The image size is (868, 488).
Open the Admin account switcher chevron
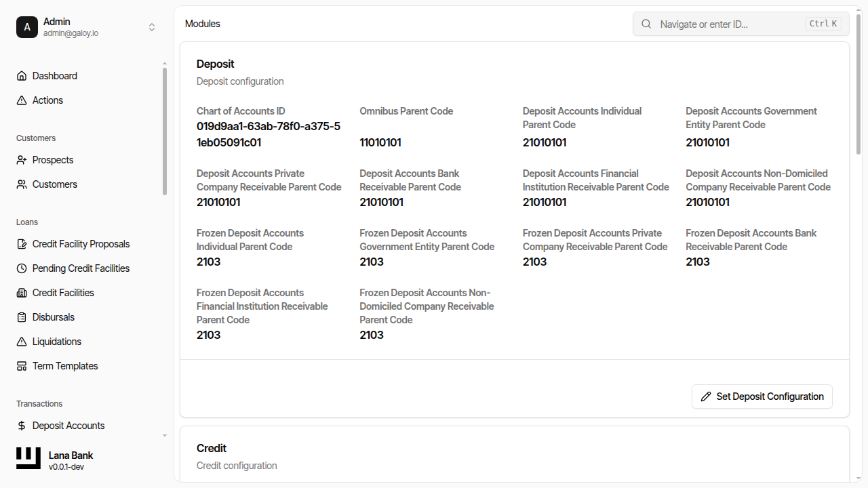click(x=152, y=27)
